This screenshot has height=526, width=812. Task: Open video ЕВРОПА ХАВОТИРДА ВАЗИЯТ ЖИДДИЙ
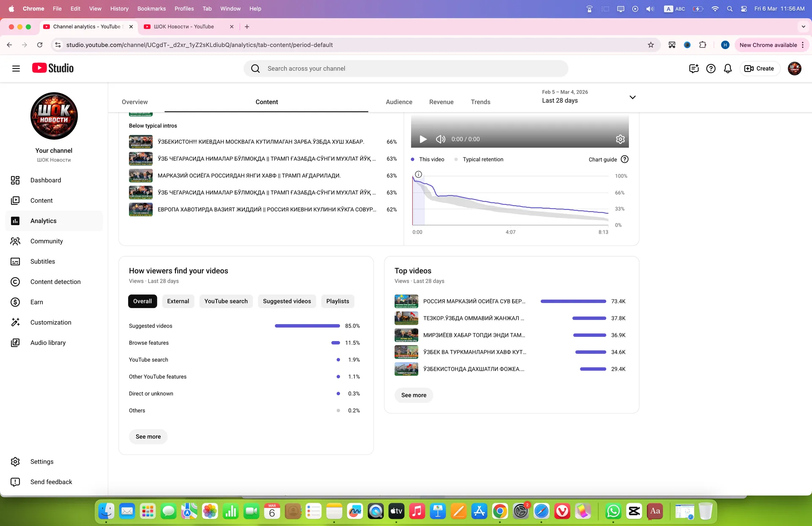(267, 209)
